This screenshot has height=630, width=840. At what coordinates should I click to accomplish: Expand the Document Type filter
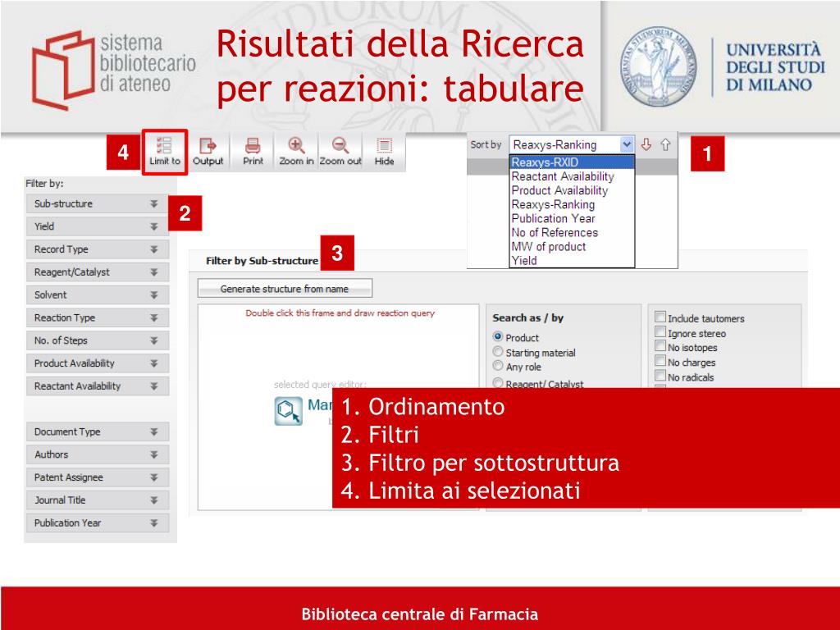(98, 431)
